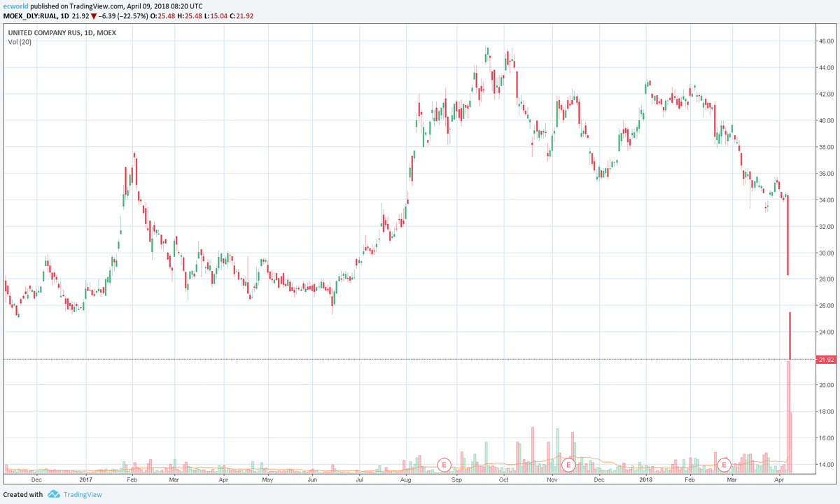Click the Nov date axis label
840x504 pixels.
coord(552,479)
